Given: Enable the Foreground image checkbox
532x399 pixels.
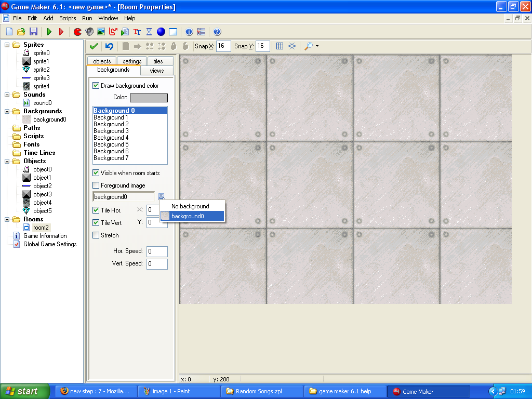Looking at the screenshot, I should tap(96, 185).
